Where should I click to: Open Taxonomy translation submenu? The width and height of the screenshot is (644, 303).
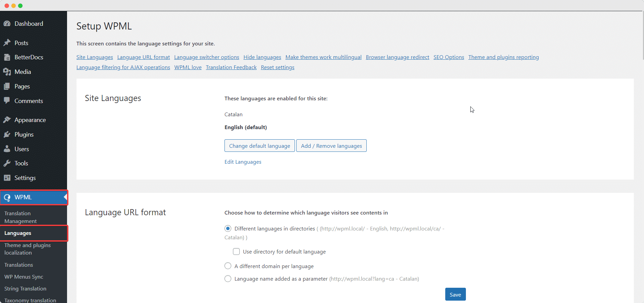[30, 300]
